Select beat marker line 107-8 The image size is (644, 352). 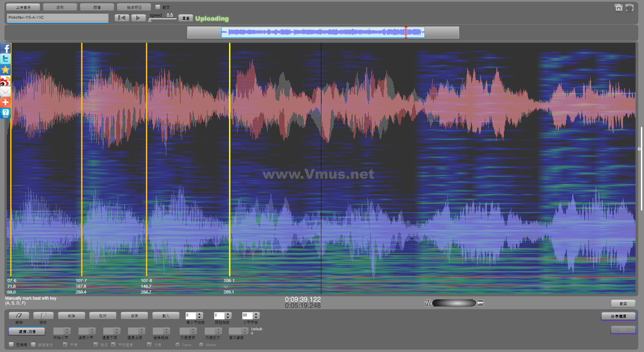[147, 159]
